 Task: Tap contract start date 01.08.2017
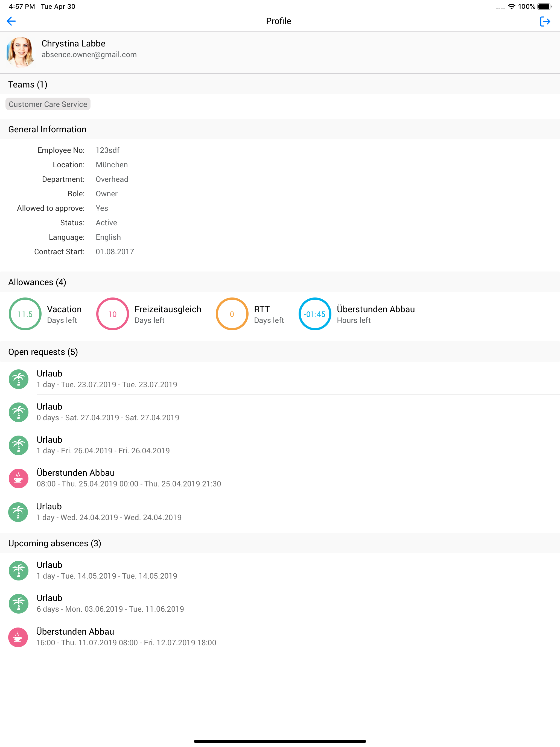coord(115,252)
